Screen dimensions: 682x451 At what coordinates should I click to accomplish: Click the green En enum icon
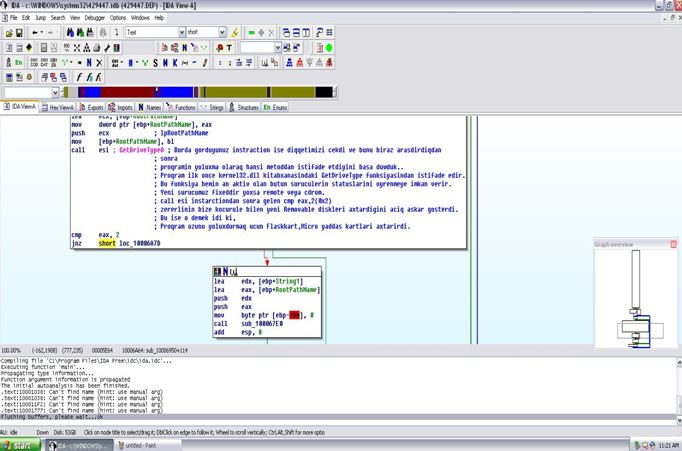coord(19,63)
